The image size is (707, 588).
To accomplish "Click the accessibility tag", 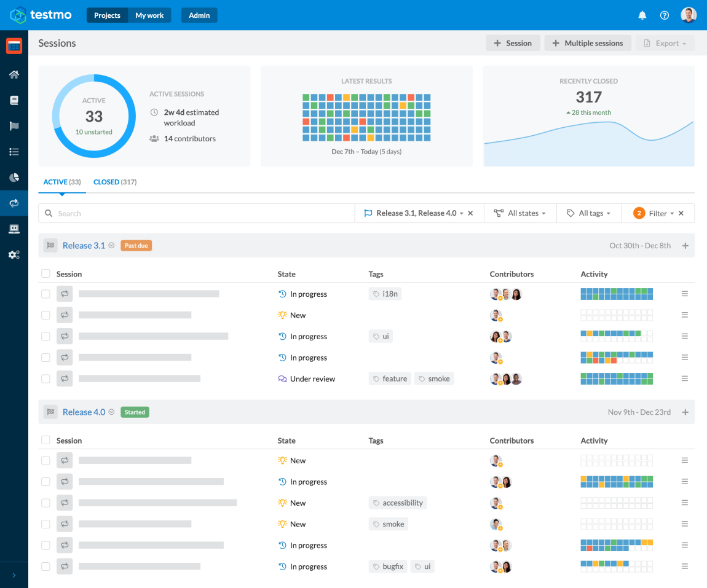I will click(x=398, y=503).
